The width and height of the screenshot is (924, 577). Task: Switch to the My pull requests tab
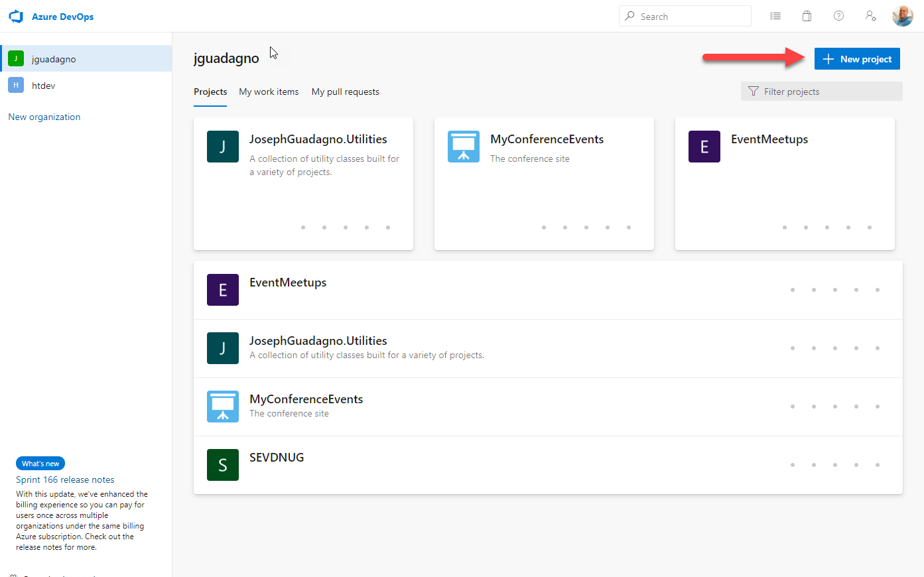coord(346,92)
